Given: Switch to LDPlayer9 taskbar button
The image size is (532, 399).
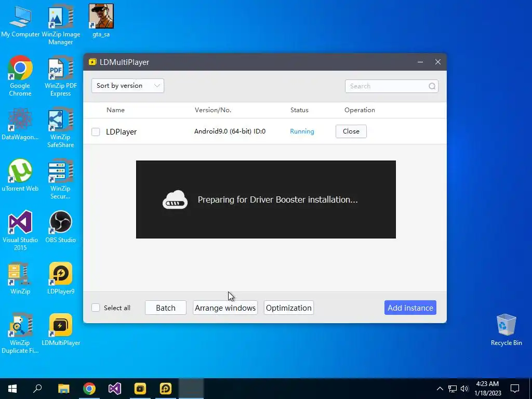Looking at the screenshot, I should 166,389.
